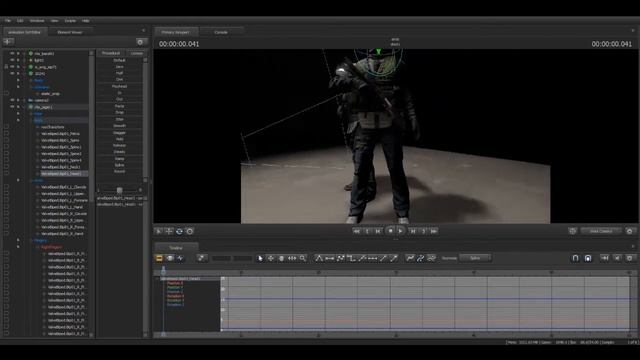Image resolution: width=640 pixels, height=360 pixels.
Task: Jump to last frame with fast-forward button
Action: [x=434, y=231]
